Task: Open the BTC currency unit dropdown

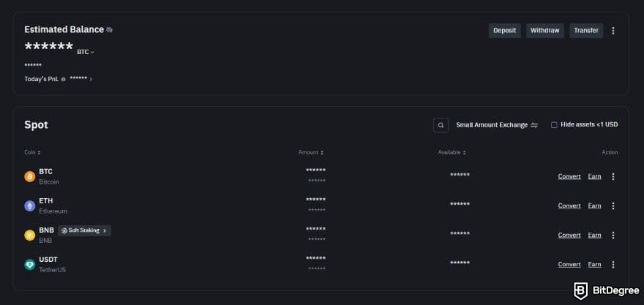Action: pyautogui.click(x=86, y=52)
